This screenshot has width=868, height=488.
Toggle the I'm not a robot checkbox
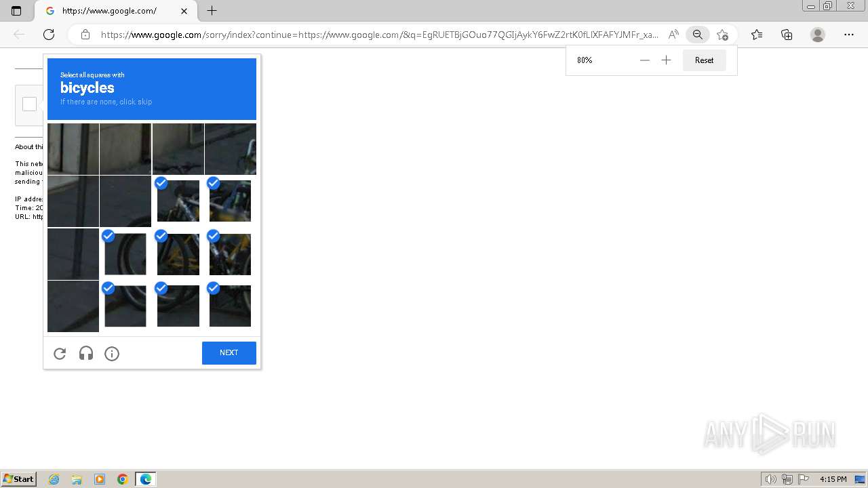(x=29, y=104)
